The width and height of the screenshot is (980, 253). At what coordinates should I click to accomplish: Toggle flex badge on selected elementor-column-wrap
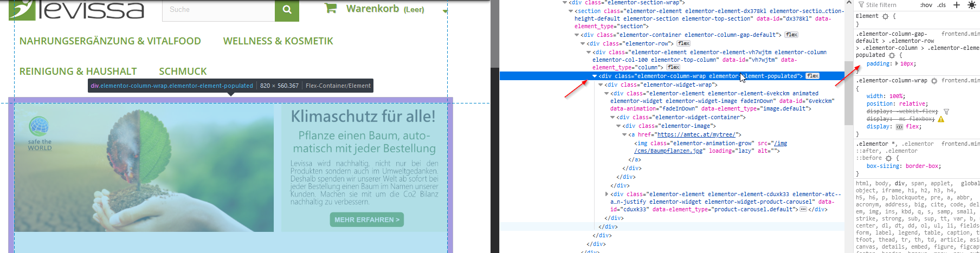pyautogui.click(x=813, y=76)
